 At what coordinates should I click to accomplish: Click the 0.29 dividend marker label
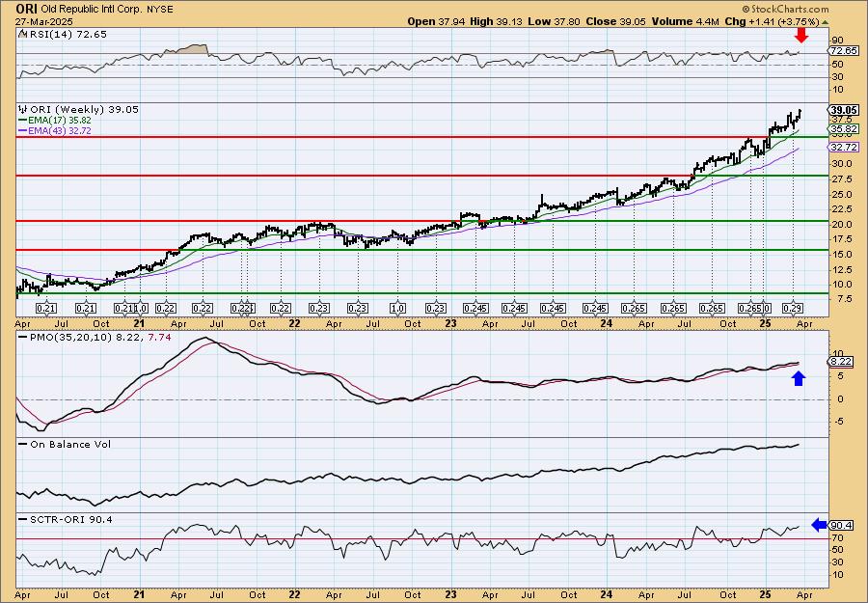[792, 309]
